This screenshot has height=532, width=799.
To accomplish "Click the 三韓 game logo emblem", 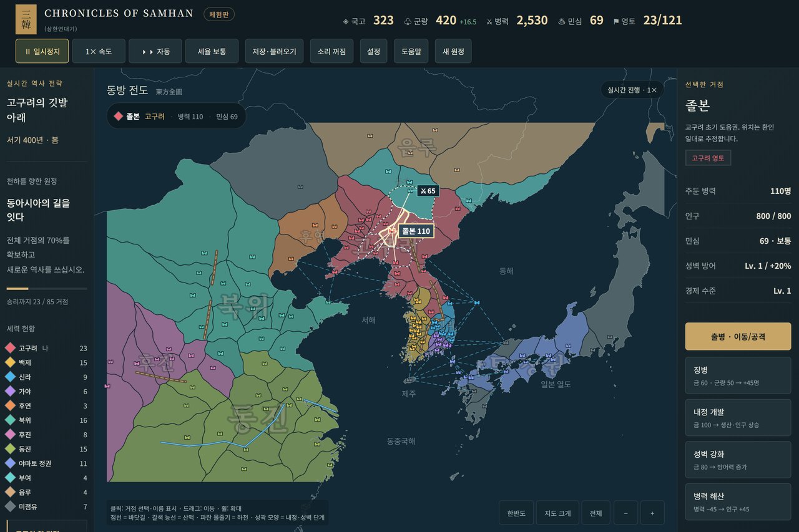I will [x=26, y=19].
